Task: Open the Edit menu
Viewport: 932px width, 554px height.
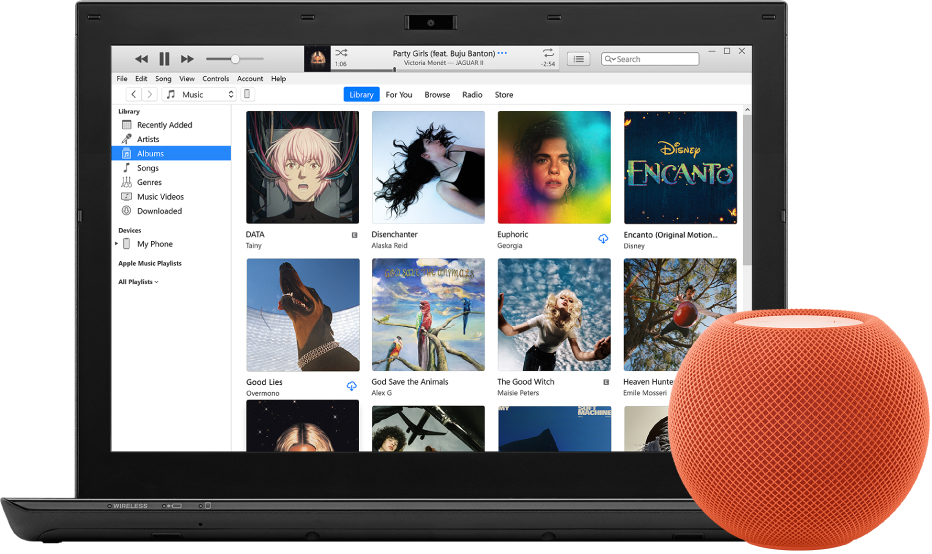Action: coord(141,78)
